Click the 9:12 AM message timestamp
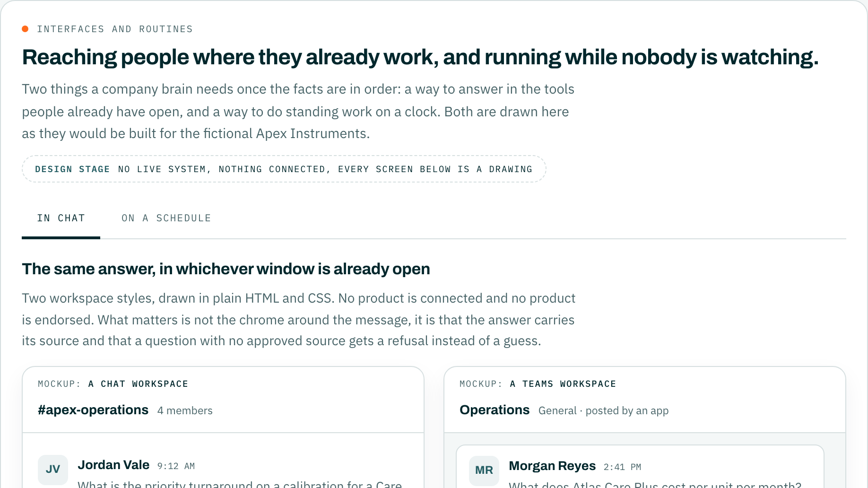Image resolution: width=868 pixels, height=488 pixels. pyautogui.click(x=176, y=466)
